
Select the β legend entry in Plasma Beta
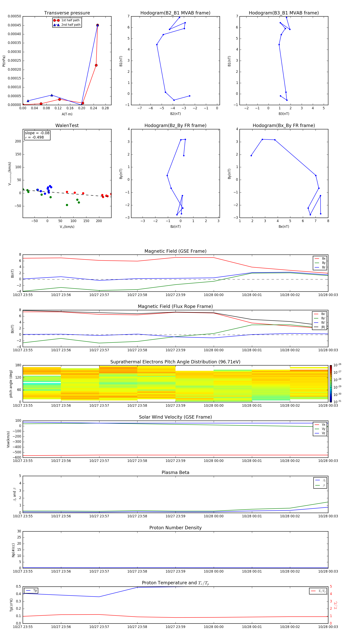(320, 485)
